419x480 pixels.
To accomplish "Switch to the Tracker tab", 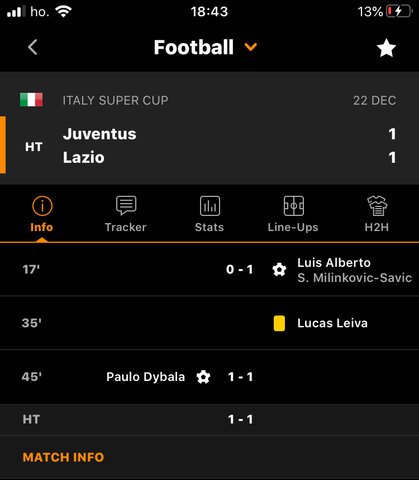I will [x=126, y=227].
